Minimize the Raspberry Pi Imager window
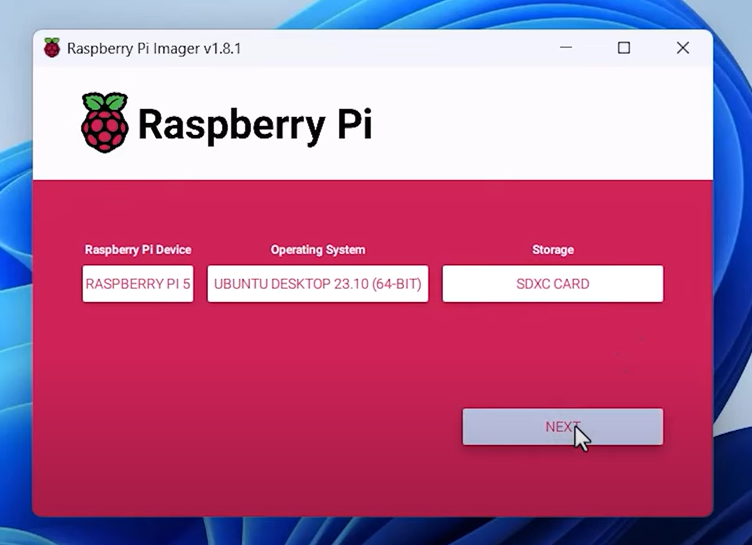Image resolution: width=752 pixels, height=545 pixels. pyautogui.click(x=566, y=47)
